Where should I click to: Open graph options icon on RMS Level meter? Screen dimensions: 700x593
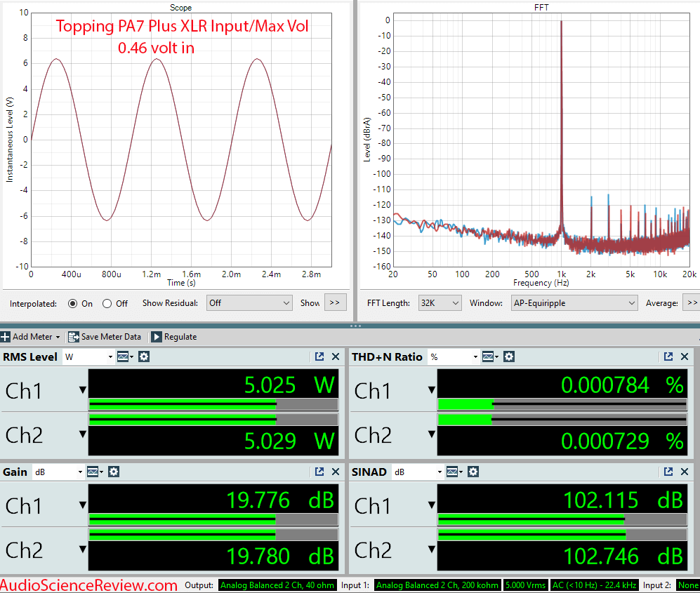click(x=125, y=357)
